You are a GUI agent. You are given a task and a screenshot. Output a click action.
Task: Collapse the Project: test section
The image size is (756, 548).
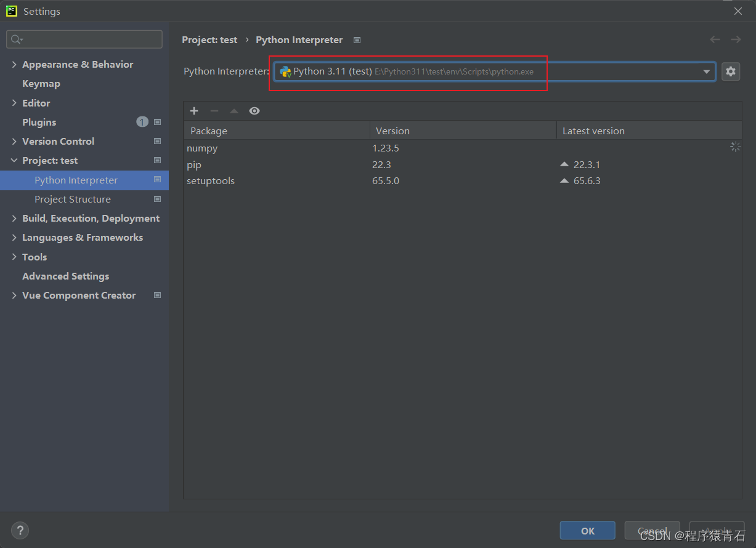click(x=14, y=161)
